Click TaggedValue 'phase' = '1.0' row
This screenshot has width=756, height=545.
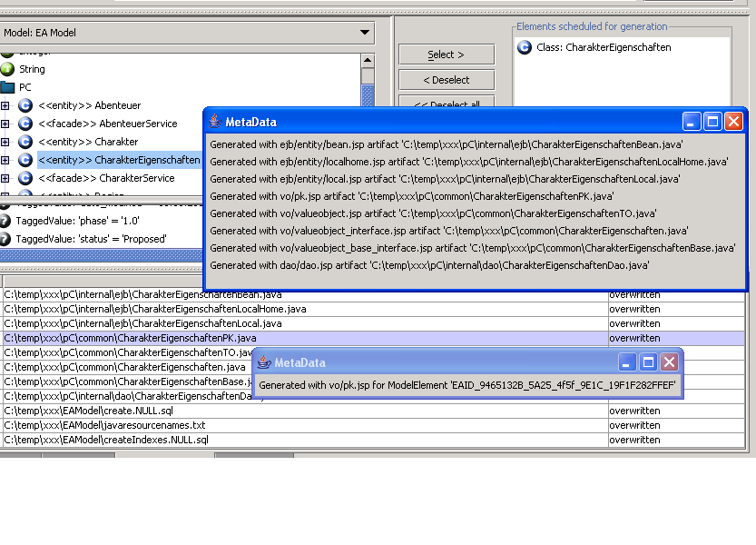coord(78,221)
